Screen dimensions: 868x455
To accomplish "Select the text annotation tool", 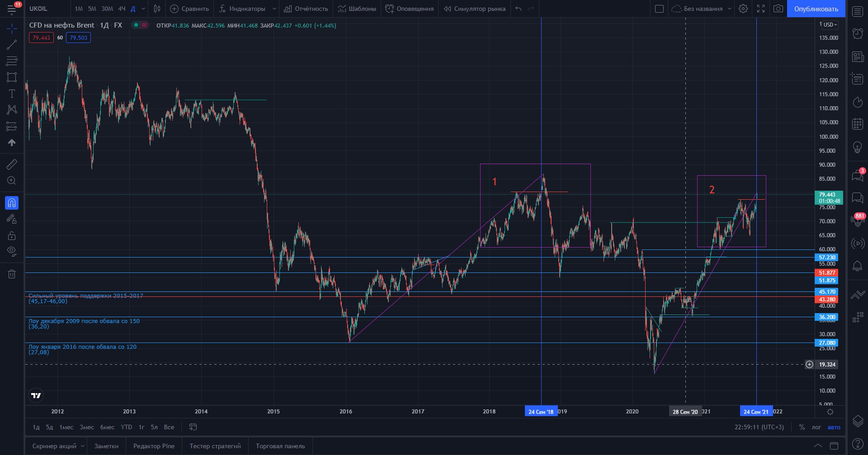I will [12, 94].
